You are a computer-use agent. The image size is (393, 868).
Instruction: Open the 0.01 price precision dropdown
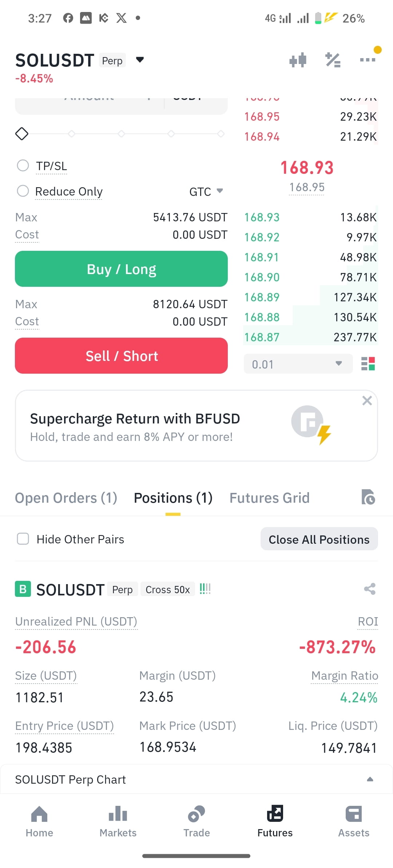(298, 364)
